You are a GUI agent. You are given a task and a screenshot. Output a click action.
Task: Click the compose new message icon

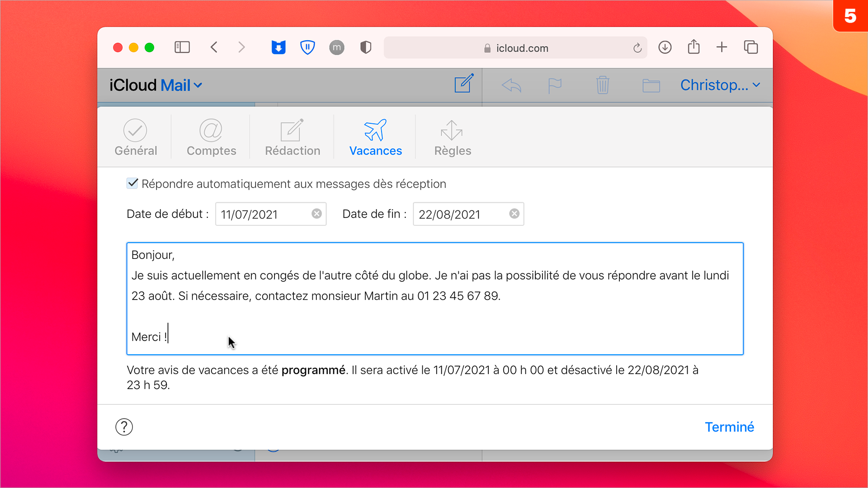pos(464,84)
